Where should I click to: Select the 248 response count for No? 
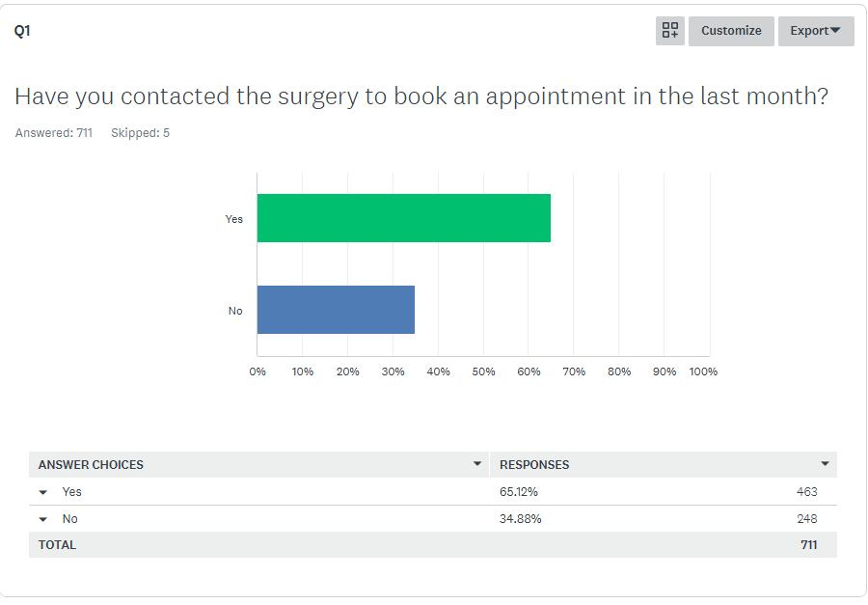tap(806, 519)
